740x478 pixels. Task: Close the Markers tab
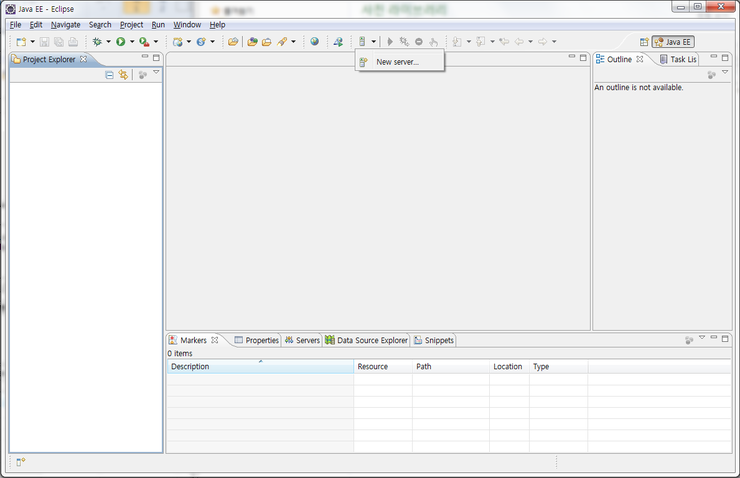coord(215,340)
